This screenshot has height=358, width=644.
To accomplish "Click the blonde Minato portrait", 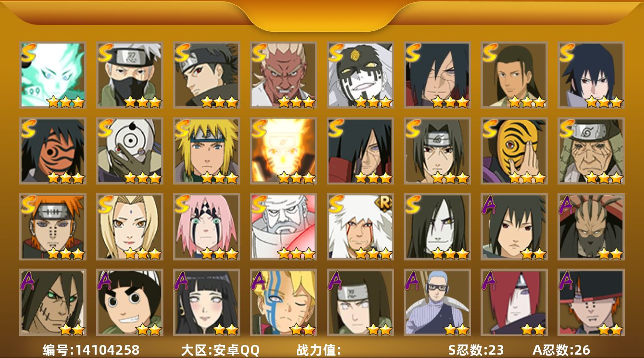I will [x=207, y=151].
